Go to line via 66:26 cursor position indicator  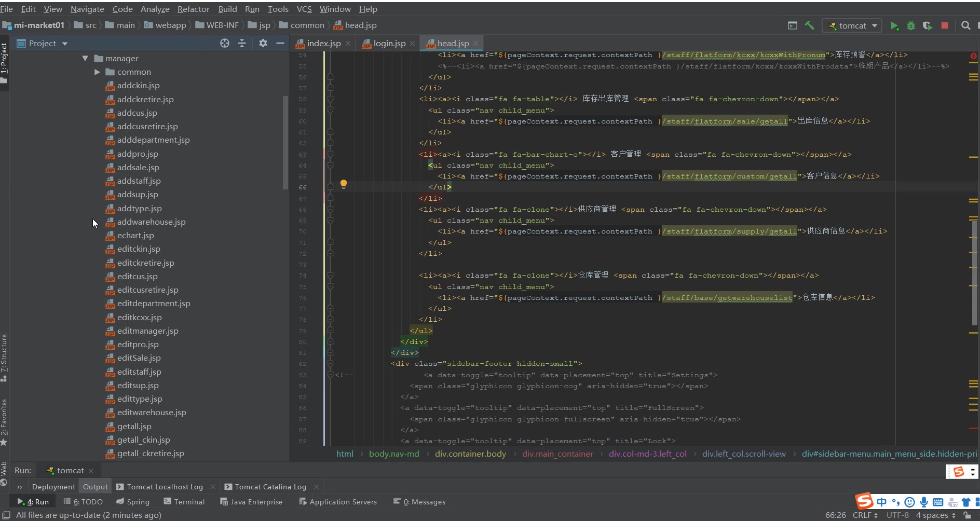[835, 515]
